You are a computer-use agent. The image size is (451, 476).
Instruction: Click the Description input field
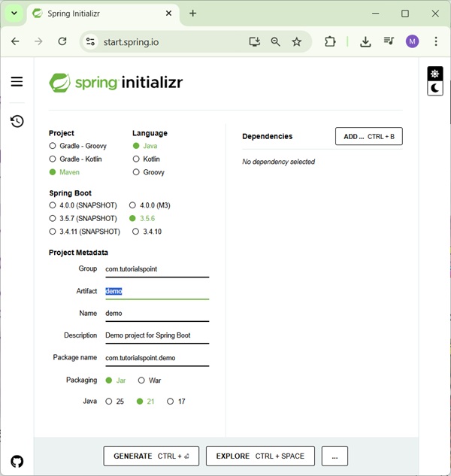point(157,335)
